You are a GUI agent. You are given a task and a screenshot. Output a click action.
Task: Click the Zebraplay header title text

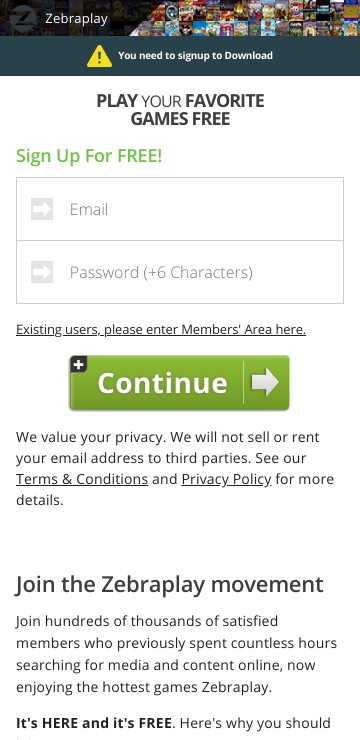(x=76, y=19)
